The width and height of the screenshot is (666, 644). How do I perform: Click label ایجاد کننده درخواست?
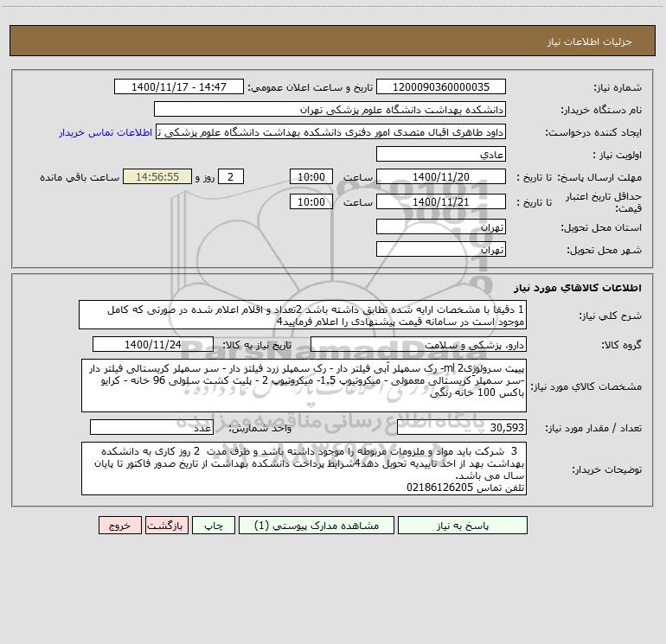pyautogui.click(x=593, y=132)
